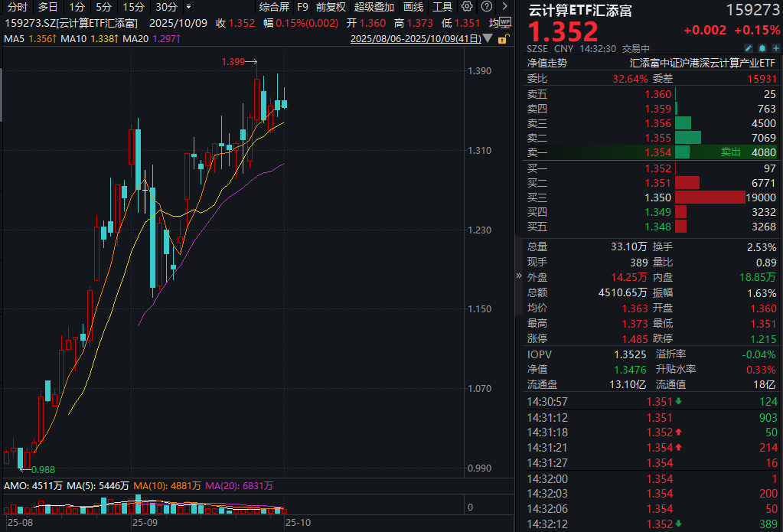Screen dimensions: 783x532
Task: Unlock chart editing via the orange padlock
Action: (502, 39)
